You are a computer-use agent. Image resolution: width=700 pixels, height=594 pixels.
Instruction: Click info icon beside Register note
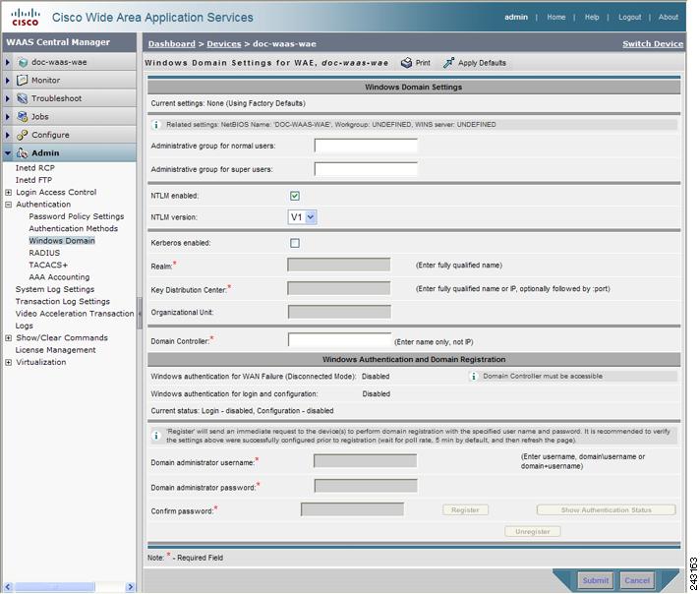pyautogui.click(x=156, y=436)
